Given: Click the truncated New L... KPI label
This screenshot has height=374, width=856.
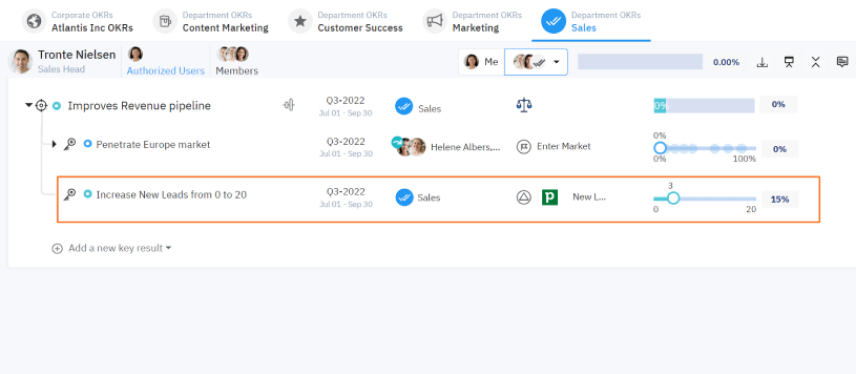Looking at the screenshot, I should [x=589, y=197].
